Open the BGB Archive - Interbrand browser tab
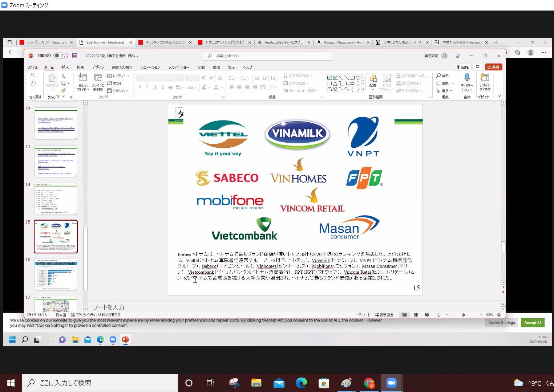The image size is (554, 392). click(105, 42)
